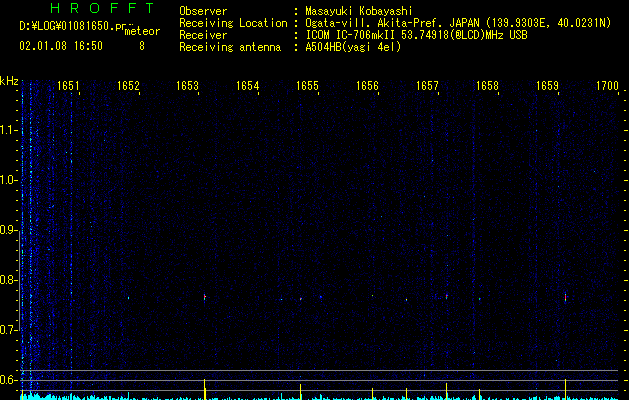Click the 1657 time axis label
Viewport: 629px width, 400px height.
click(x=427, y=86)
